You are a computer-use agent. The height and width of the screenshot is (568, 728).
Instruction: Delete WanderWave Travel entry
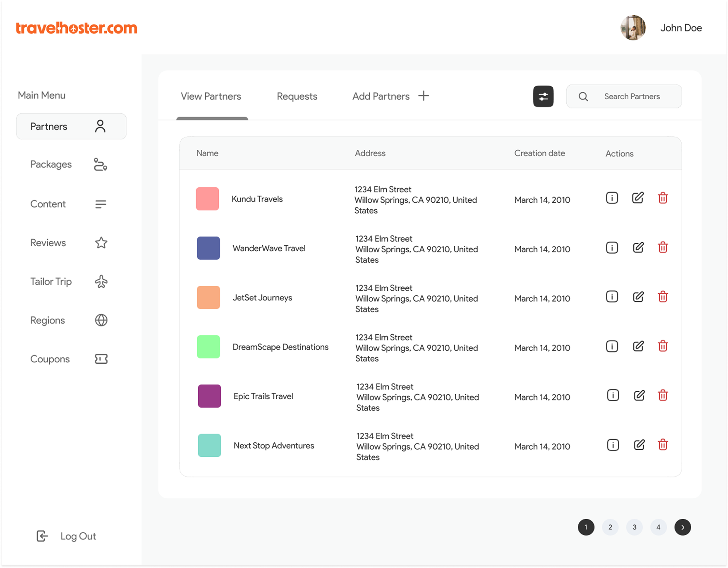point(663,247)
